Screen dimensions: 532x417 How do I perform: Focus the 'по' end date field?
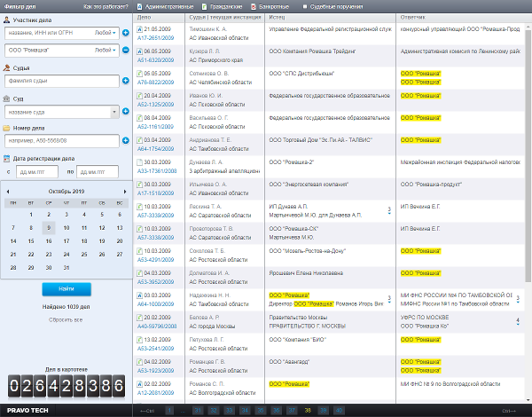pos(98,172)
